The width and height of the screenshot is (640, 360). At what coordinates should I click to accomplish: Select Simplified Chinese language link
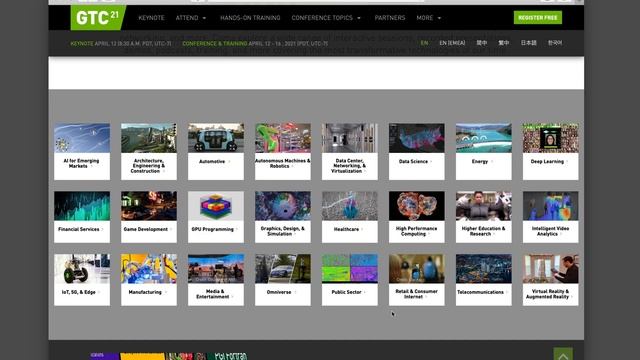(482, 43)
